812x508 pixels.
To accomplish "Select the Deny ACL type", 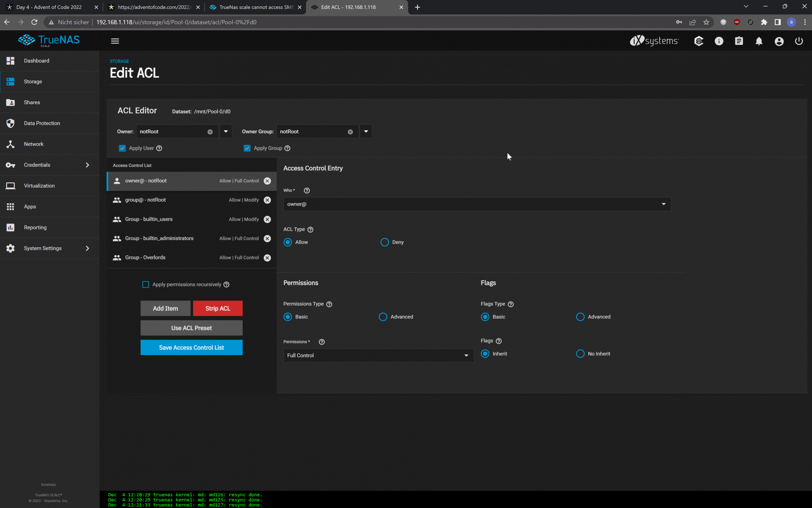I will [x=384, y=242].
